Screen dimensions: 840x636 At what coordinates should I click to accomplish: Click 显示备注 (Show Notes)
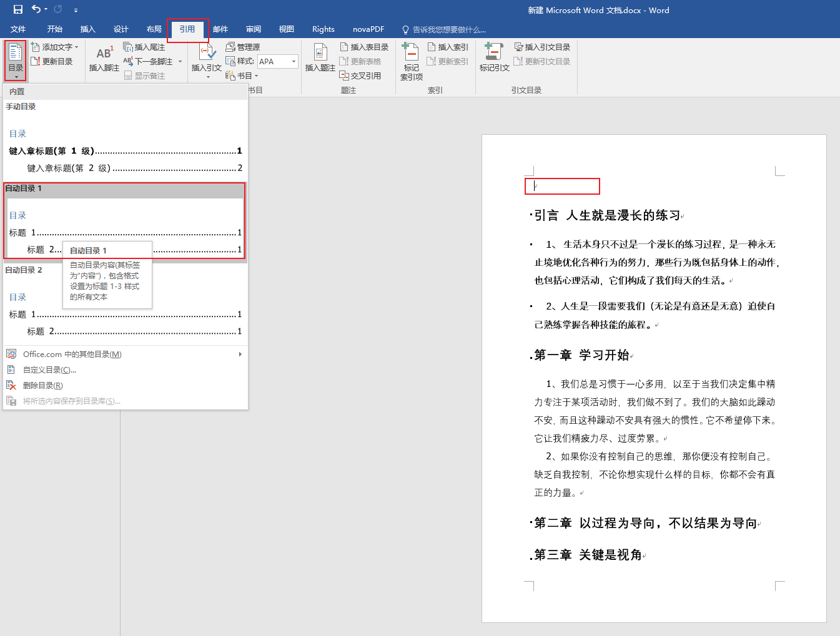(x=145, y=76)
